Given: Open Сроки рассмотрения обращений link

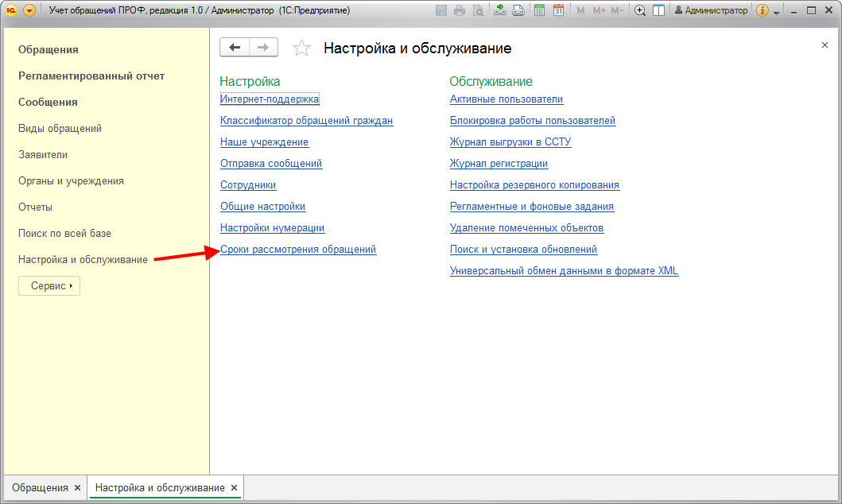Looking at the screenshot, I should 297,250.
